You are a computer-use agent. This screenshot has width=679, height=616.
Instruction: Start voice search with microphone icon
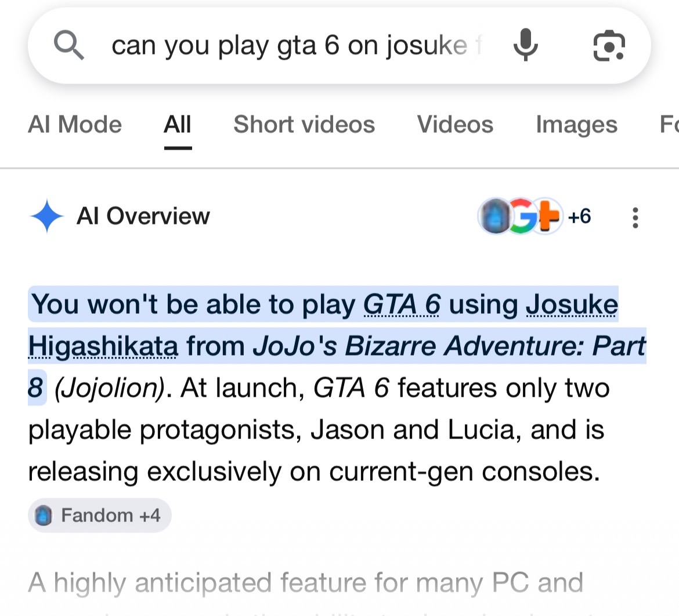[x=526, y=45]
